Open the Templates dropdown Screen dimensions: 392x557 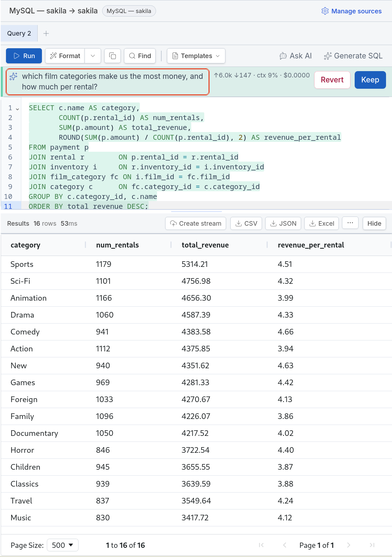click(196, 56)
